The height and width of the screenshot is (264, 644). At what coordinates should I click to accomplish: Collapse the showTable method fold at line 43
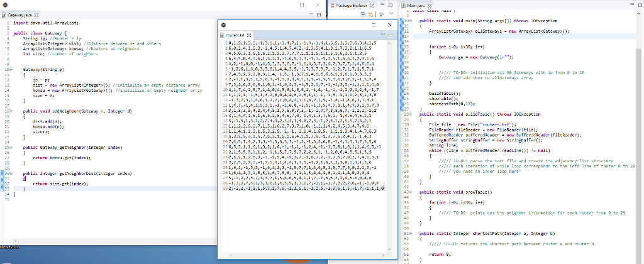(x=410, y=192)
